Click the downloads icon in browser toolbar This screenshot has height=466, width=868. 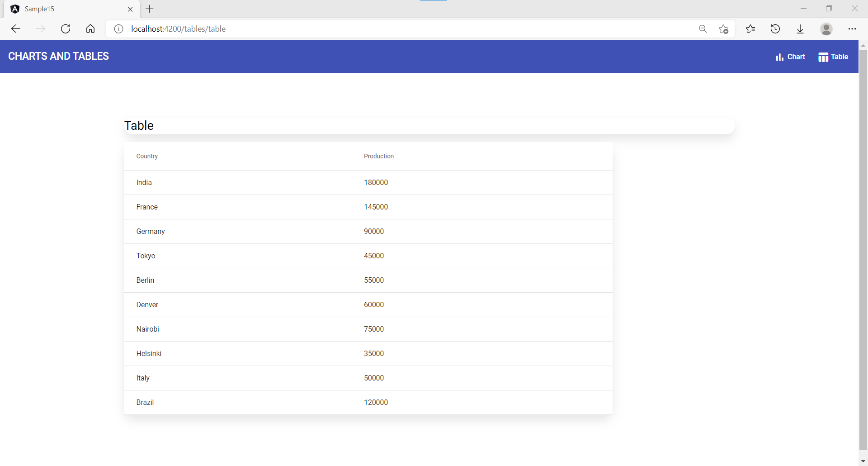coord(800,29)
